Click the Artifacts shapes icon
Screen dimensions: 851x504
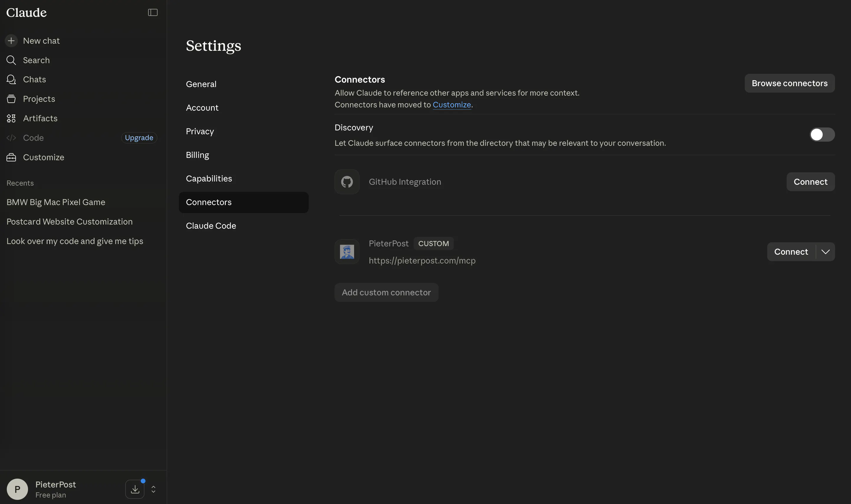point(11,118)
